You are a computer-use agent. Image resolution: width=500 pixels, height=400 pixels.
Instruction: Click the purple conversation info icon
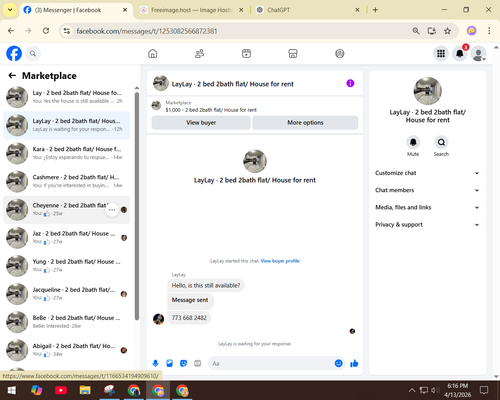350,83
